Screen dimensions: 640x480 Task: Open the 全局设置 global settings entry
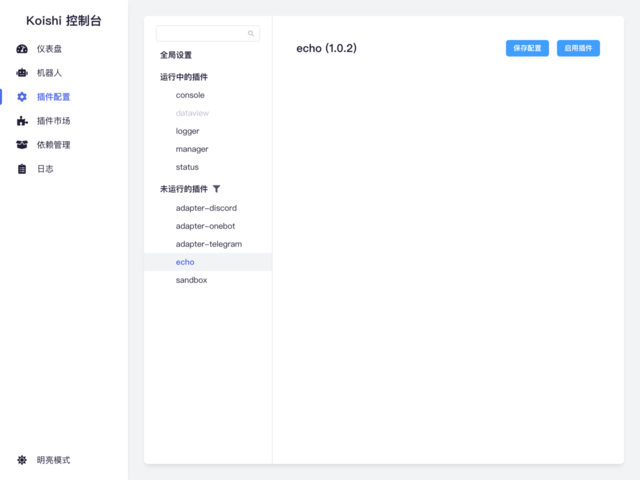[176, 55]
